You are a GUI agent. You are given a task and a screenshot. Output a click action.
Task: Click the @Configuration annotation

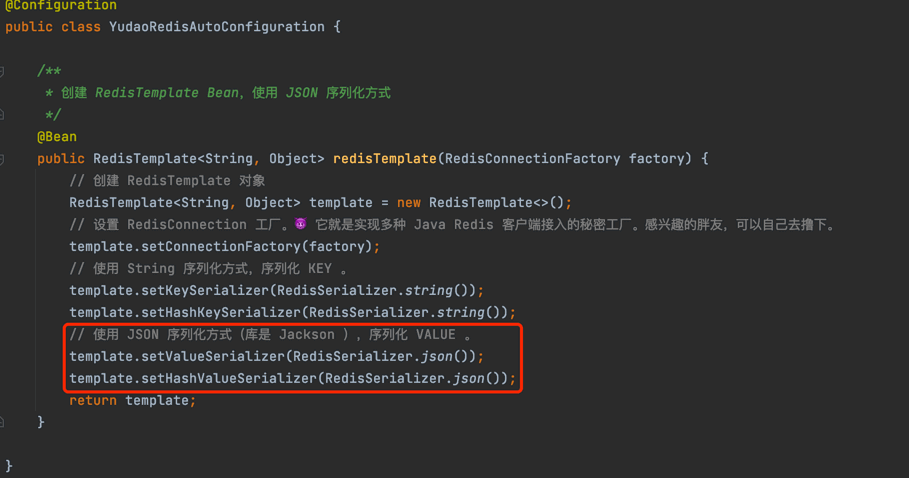click(62, 6)
